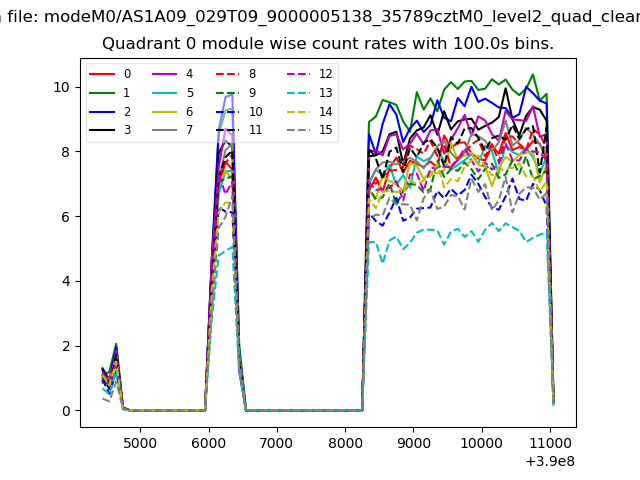Select legend label 7
The image size is (640, 480).
(189, 130)
